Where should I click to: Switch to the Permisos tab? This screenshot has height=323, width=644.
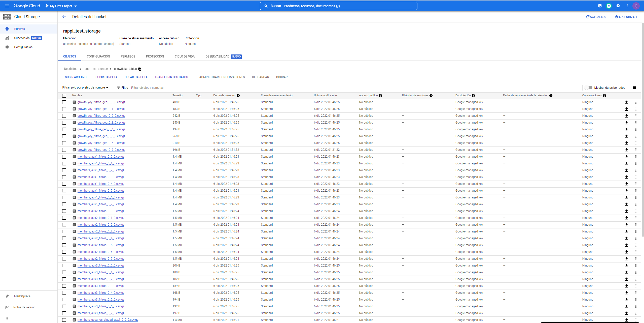point(128,56)
